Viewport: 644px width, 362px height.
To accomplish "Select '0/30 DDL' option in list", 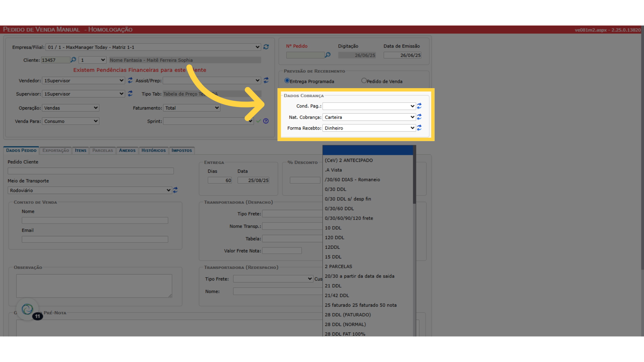I will click(x=368, y=189).
